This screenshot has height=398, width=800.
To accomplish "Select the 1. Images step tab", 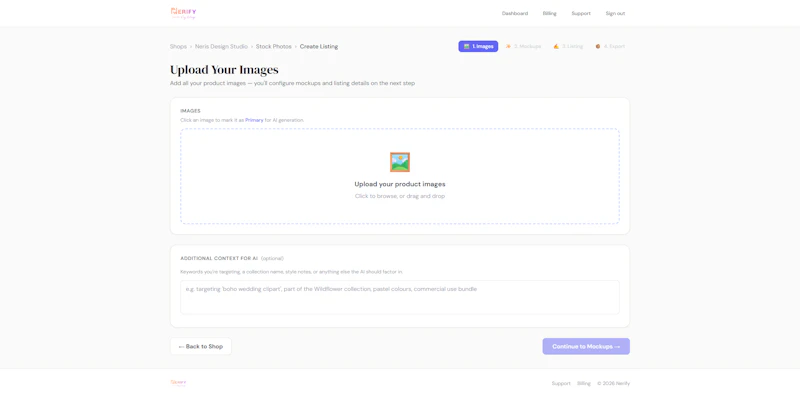I will [478, 46].
